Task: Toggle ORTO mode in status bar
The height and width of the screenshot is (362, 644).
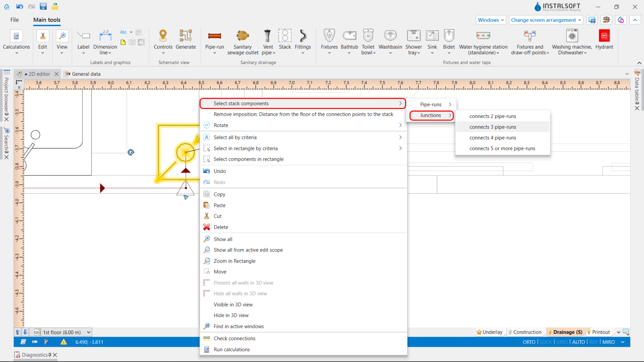Action: [529, 342]
